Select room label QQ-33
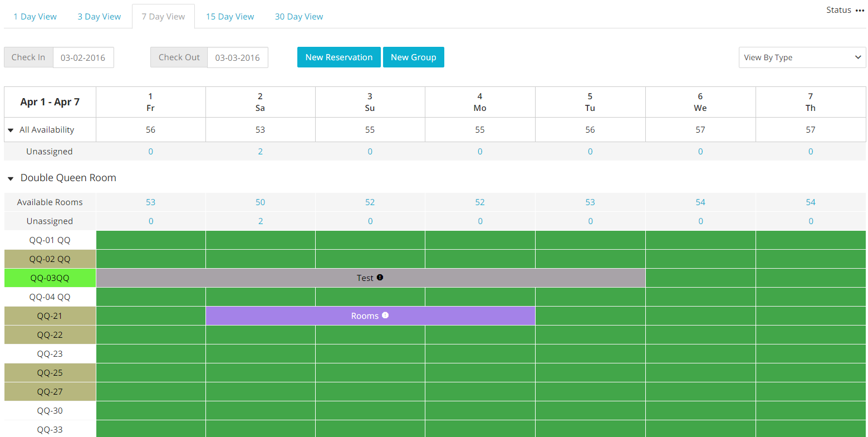 50,430
